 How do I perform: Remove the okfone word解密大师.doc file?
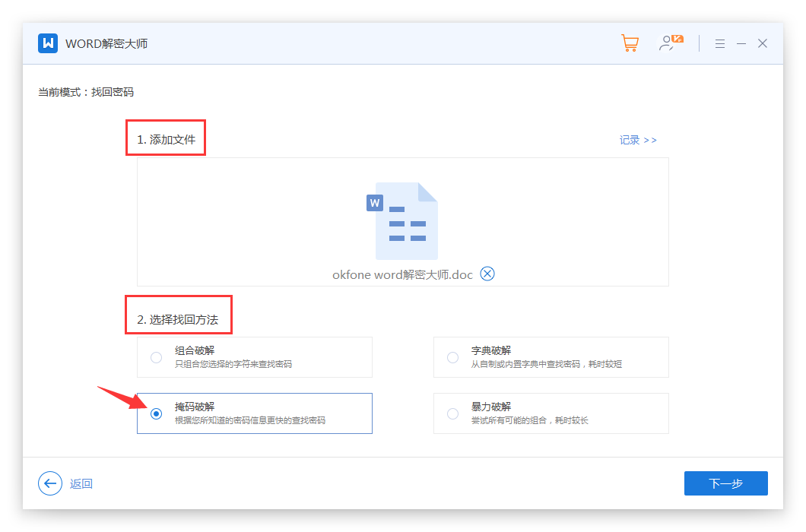(x=487, y=274)
